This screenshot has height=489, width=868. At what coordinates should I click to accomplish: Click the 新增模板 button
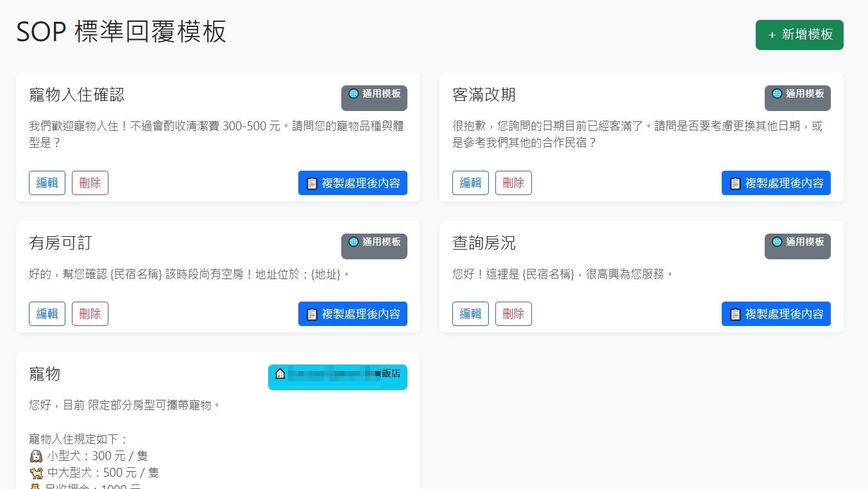point(799,35)
